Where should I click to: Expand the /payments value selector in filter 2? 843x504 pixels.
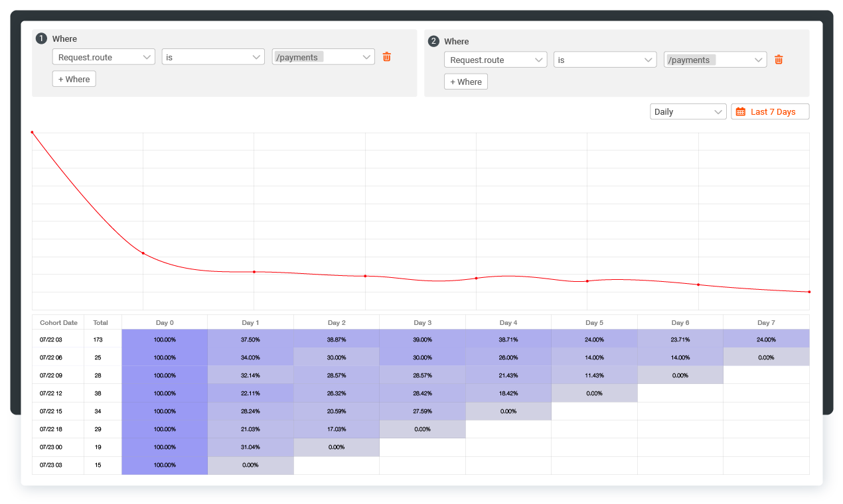(x=715, y=59)
